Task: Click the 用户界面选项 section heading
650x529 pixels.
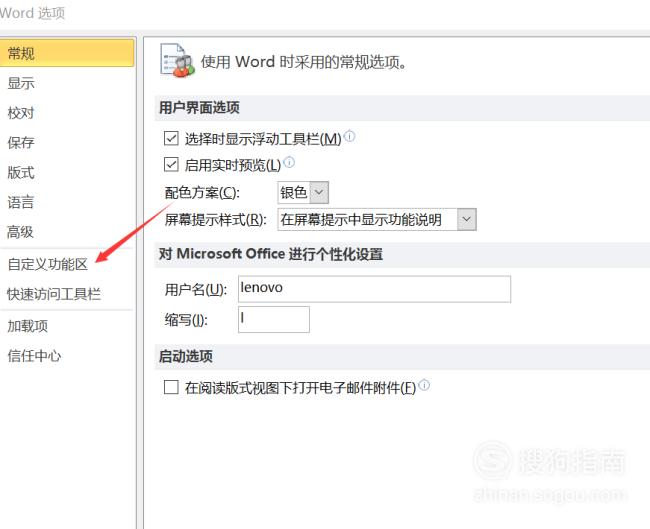Action: click(199, 108)
